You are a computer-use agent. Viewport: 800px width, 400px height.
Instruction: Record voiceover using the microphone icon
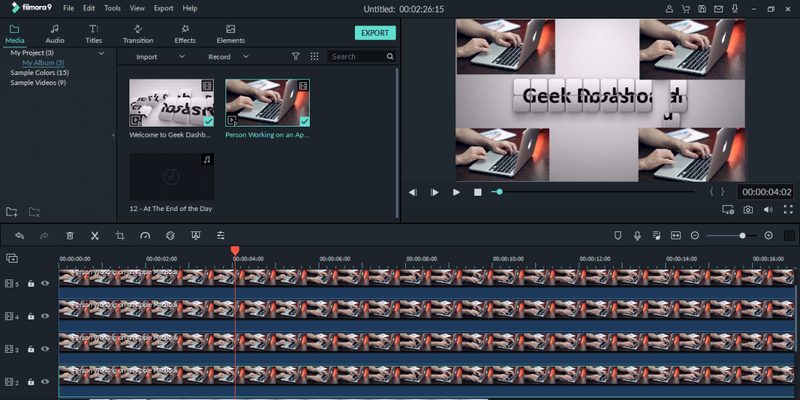[x=637, y=236]
